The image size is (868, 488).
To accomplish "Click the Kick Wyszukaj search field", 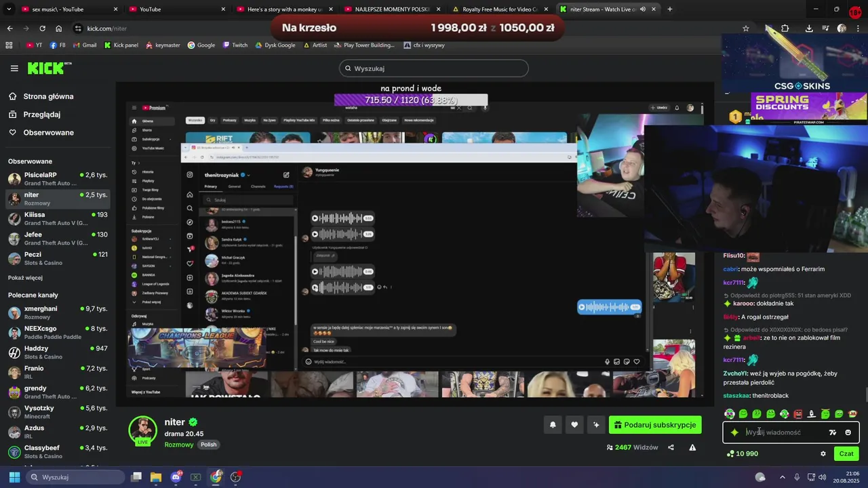I will click(433, 68).
